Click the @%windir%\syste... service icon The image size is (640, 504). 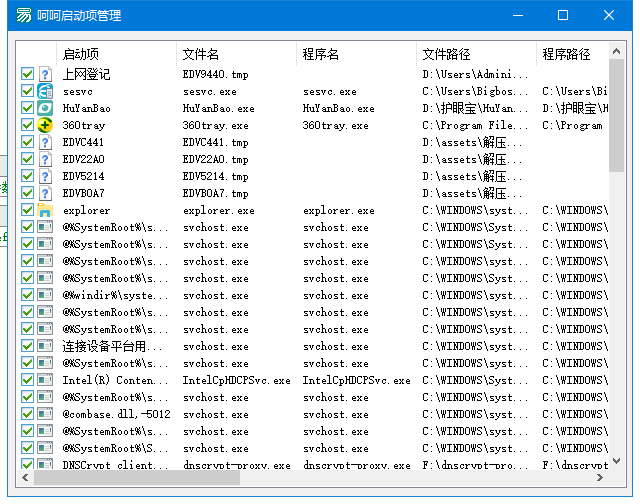(45, 295)
